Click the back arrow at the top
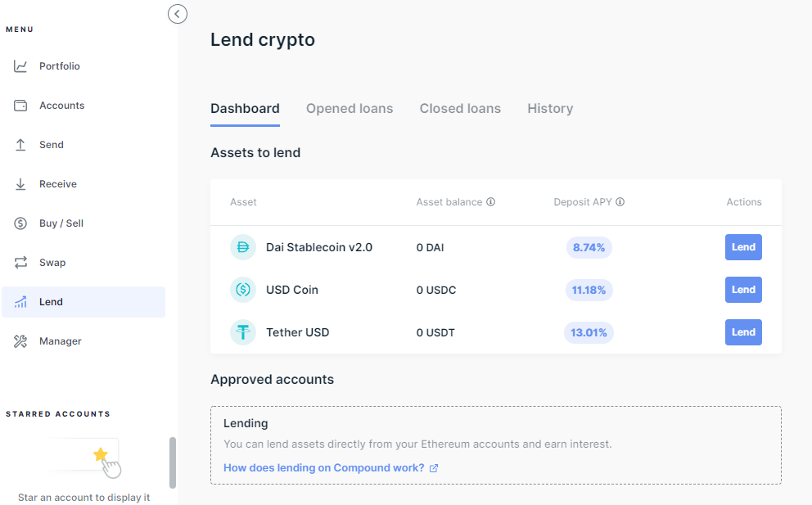 coord(178,14)
